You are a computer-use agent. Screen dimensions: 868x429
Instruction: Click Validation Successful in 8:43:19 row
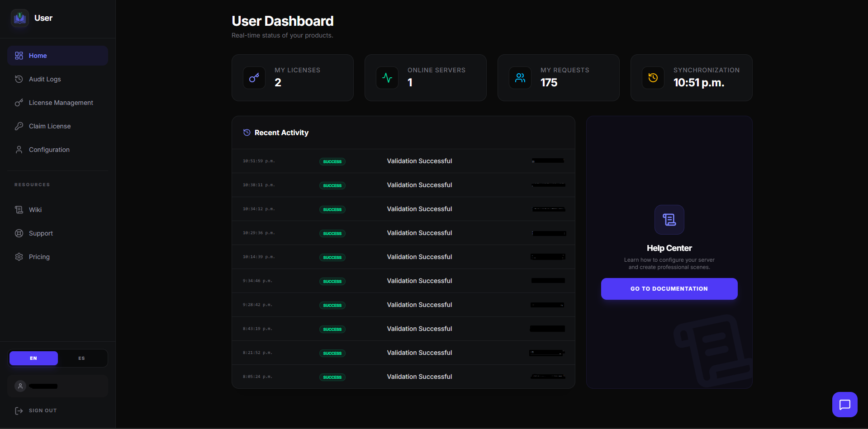(419, 329)
